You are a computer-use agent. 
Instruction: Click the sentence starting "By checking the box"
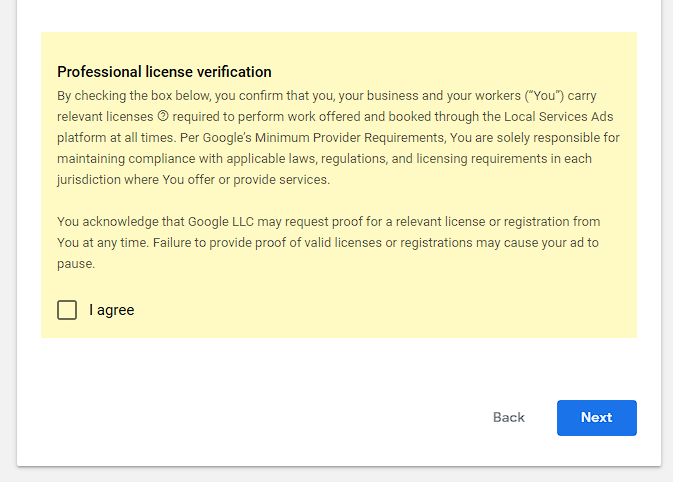[200, 96]
